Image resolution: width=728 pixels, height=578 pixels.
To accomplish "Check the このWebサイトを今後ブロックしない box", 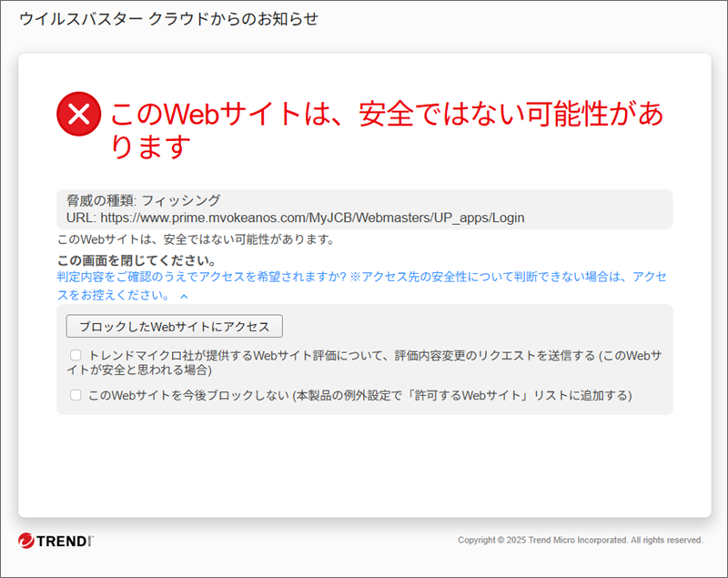I will click(x=76, y=395).
